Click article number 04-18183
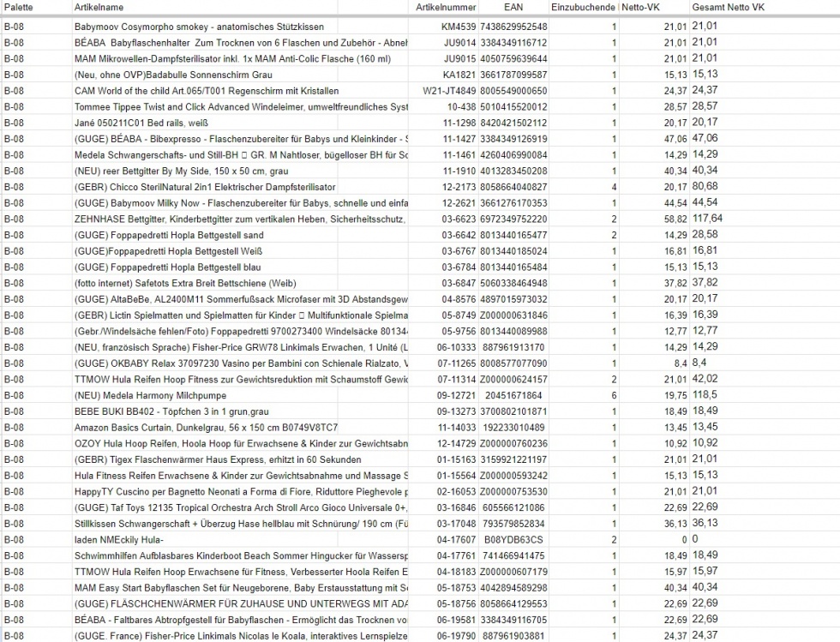 click(456, 573)
